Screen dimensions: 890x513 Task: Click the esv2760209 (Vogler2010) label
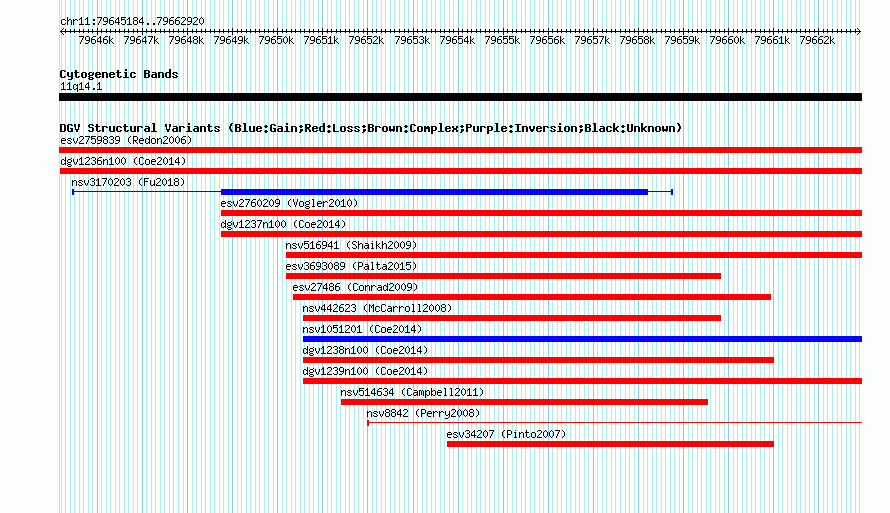289,203
